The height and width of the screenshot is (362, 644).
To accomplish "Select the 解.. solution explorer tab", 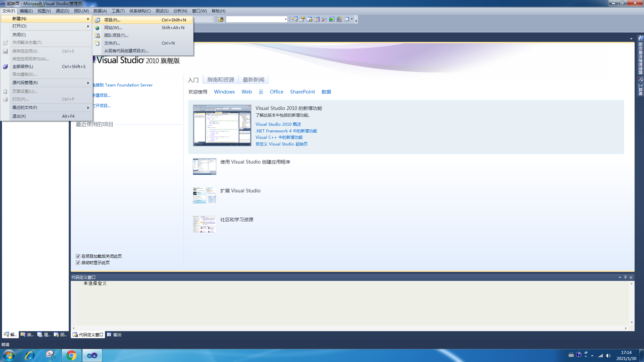I will 10,335.
